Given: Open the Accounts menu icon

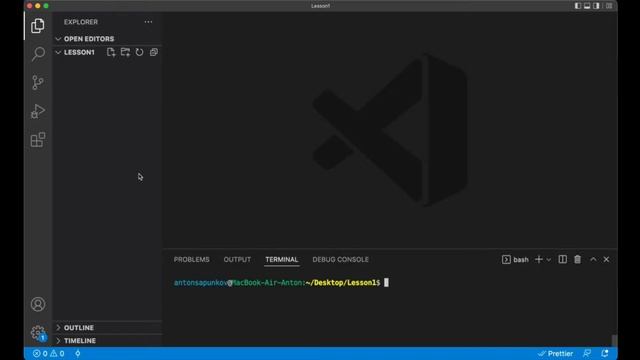Looking at the screenshot, I should click(x=38, y=304).
